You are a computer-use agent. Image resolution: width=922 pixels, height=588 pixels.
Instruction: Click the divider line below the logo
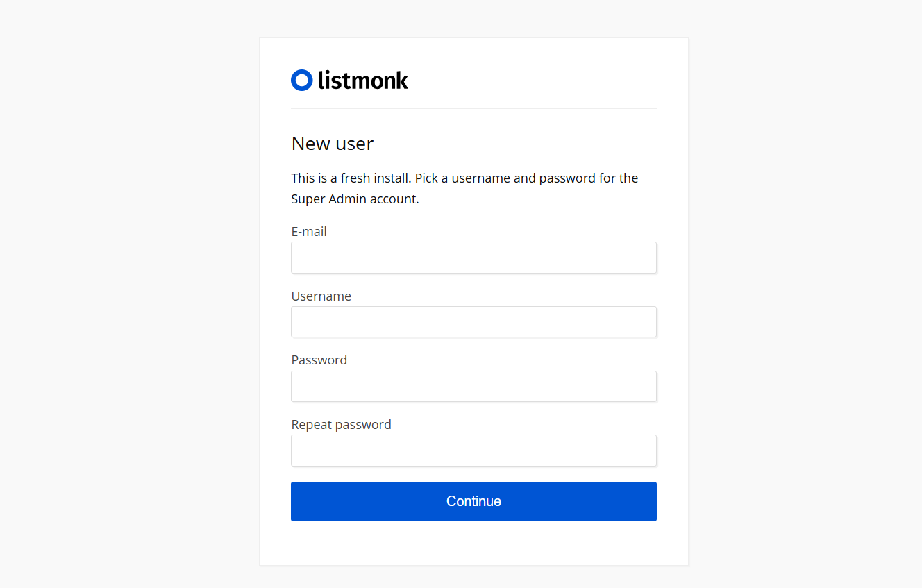point(473,108)
